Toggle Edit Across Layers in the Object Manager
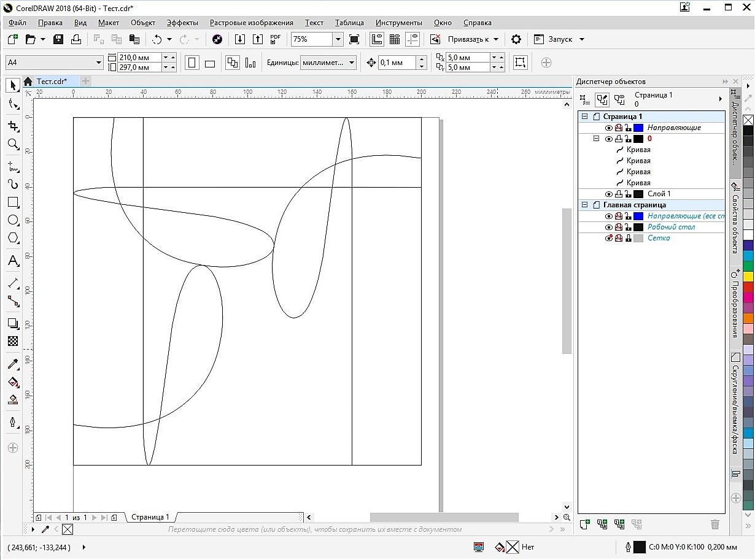 click(602, 99)
